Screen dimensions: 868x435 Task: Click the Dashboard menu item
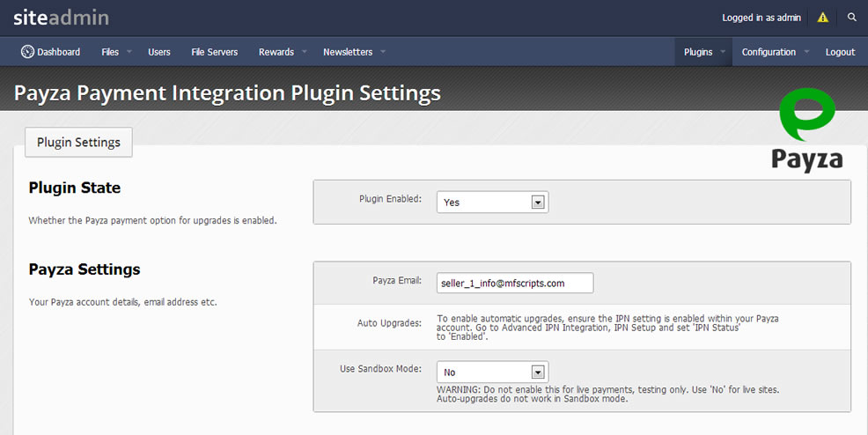50,52
